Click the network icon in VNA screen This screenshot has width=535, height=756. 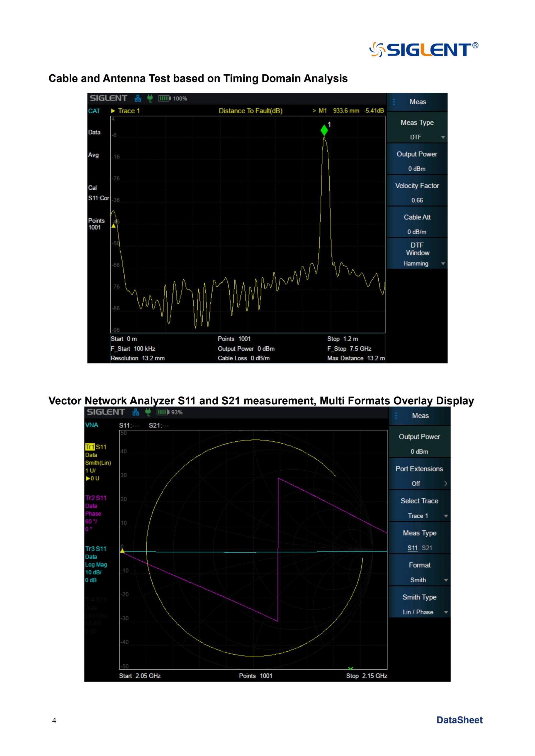[135, 412]
